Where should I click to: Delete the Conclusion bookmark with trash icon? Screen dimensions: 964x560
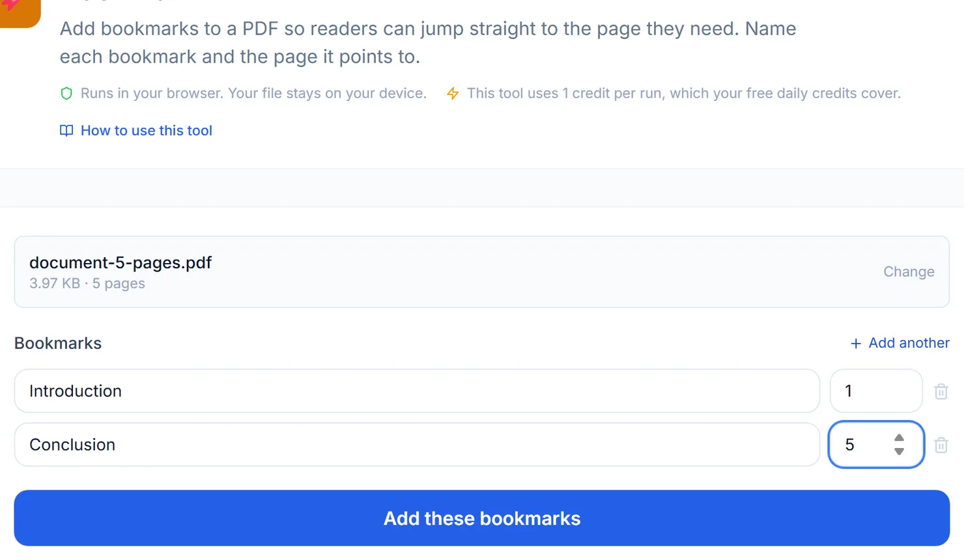pyautogui.click(x=941, y=445)
